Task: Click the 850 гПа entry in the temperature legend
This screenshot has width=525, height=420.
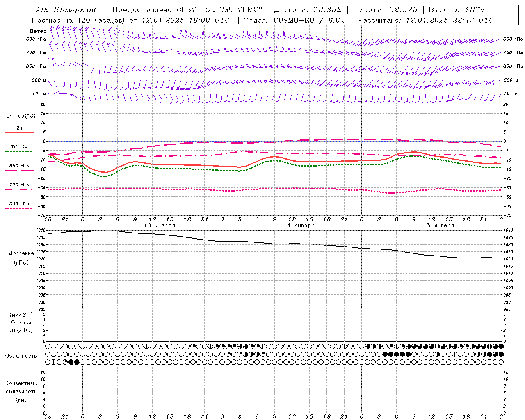Action: tap(19, 166)
